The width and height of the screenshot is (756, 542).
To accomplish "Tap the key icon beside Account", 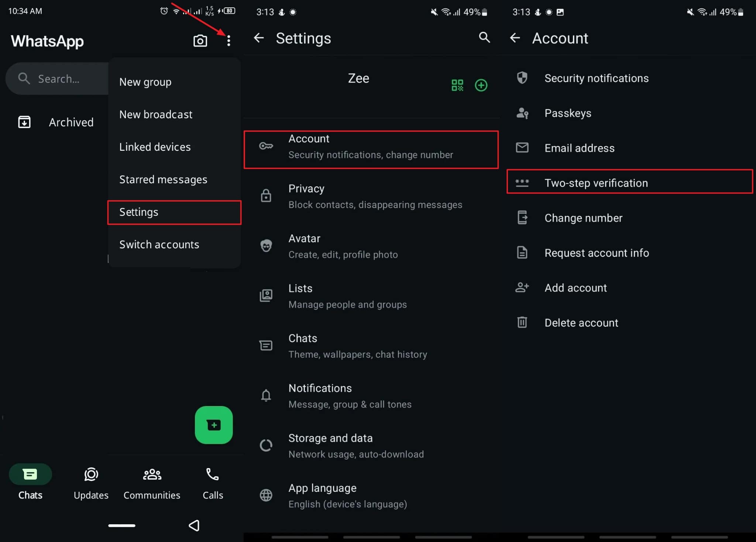I will pos(266,146).
